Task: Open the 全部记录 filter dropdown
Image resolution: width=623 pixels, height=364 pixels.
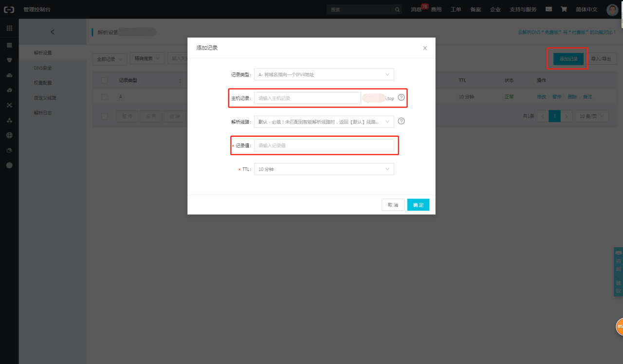Action: (x=110, y=59)
